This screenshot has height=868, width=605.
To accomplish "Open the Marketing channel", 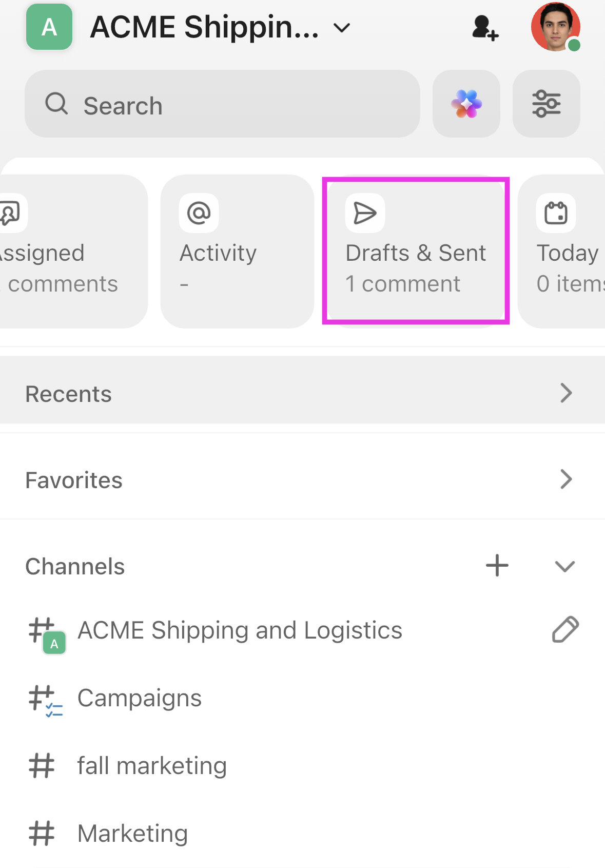I will (x=132, y=834).
